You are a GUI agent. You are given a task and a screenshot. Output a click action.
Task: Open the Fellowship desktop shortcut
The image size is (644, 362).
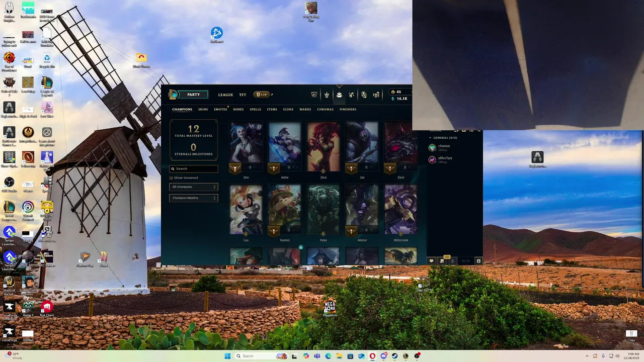28,159
